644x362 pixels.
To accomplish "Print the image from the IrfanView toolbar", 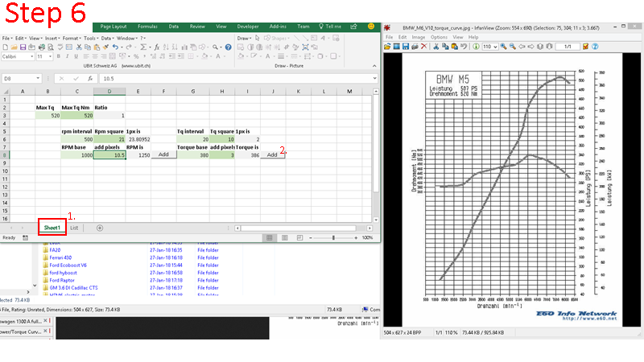I will (415, 47).
